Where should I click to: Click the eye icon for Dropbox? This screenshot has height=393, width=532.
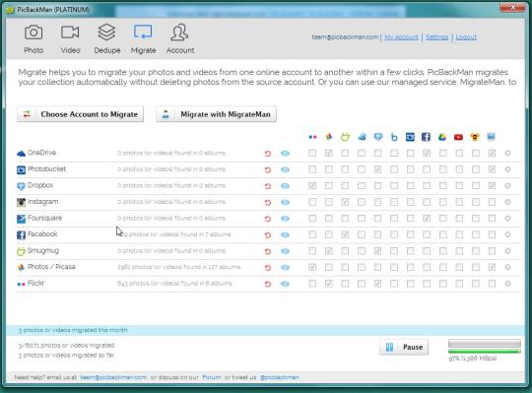pyautogui.click(x=285, y=186)
